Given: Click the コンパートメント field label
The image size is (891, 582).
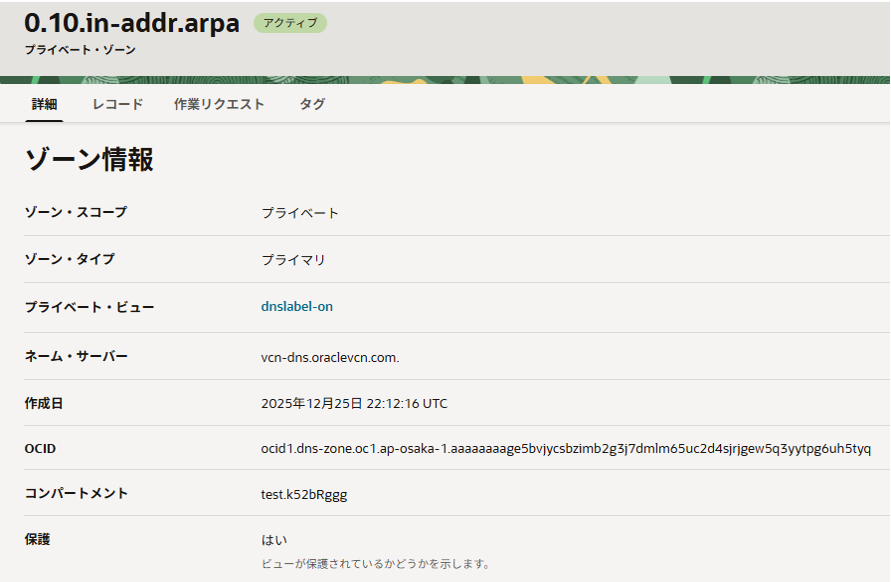Looking at the screenshot, I should click(x=76, y=493).
